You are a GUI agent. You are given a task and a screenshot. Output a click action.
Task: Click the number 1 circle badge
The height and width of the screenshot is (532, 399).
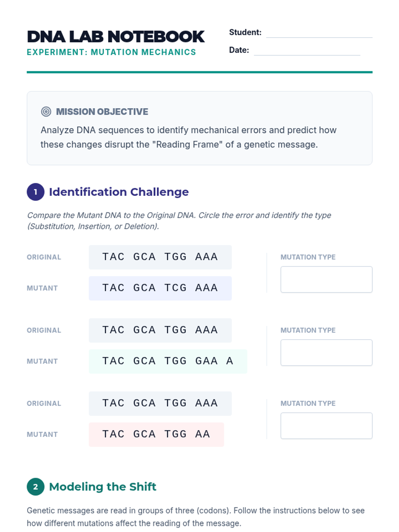[x=36, y=192]
